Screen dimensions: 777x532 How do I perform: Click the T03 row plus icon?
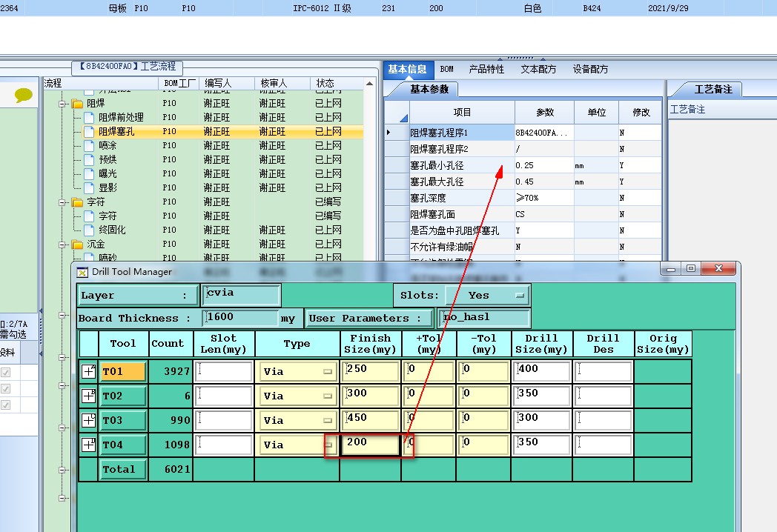[x=88, y=420]
